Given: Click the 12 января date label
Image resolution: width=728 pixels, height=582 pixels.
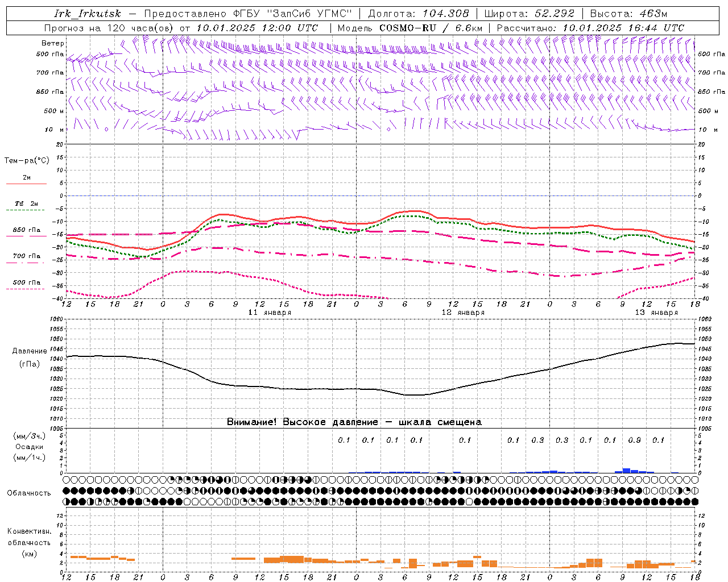Looking at the screenshot, I should [x=464, y=313].
